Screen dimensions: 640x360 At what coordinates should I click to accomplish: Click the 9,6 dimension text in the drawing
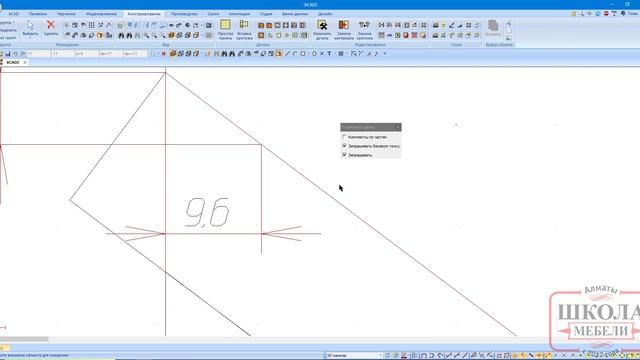[207, 212]
